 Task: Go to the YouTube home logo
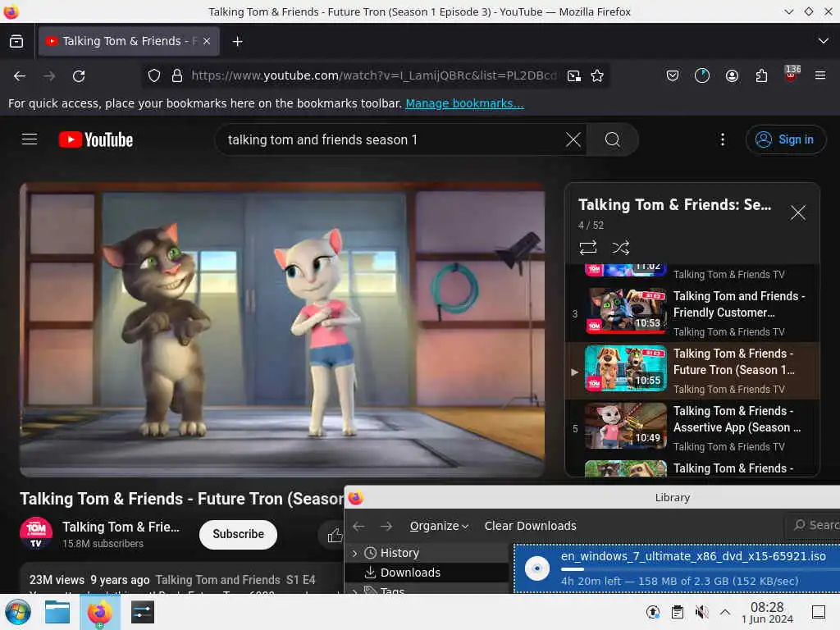(96, 139)
